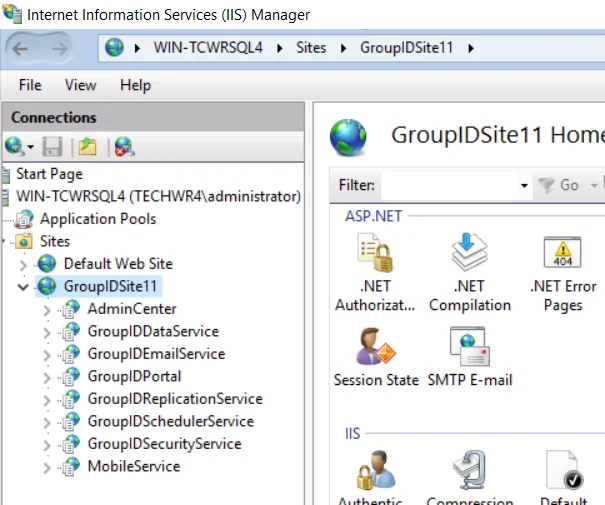605x505 pixels.
Task: Click the Up folder icon in Connections toolbar
Action: (x=87, y=147)
